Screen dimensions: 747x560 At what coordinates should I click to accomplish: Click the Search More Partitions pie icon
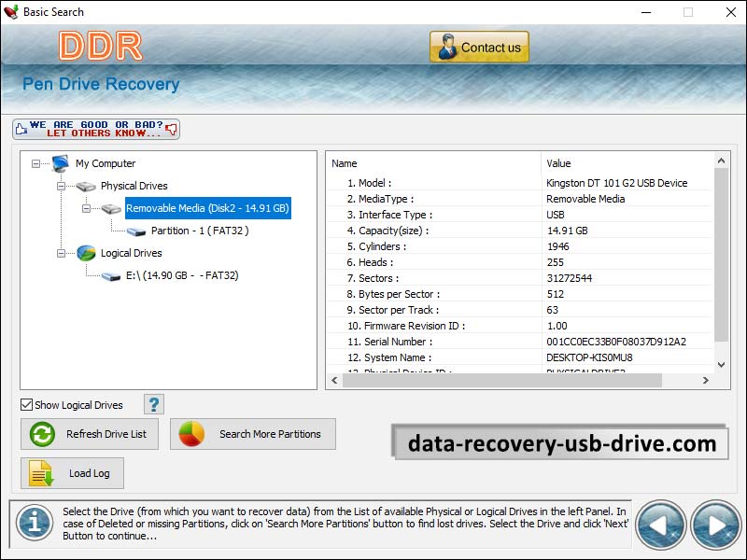coord(192,434)
